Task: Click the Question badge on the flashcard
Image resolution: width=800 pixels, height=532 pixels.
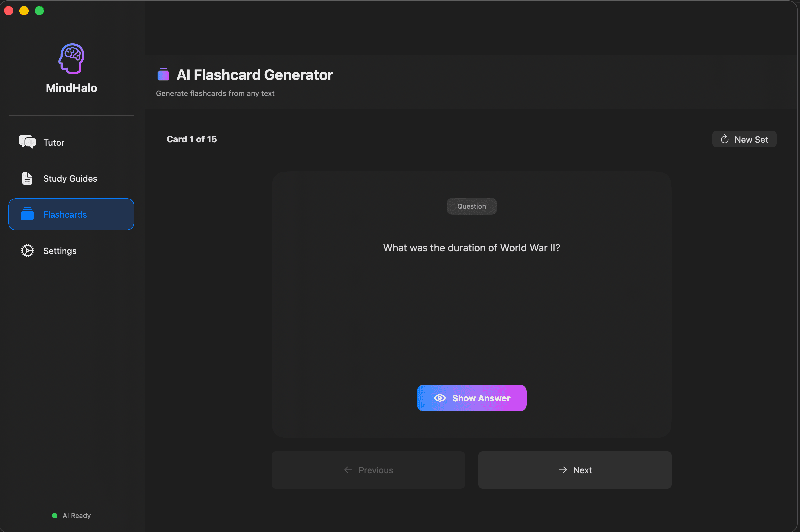Action: [x=471, y=206]
